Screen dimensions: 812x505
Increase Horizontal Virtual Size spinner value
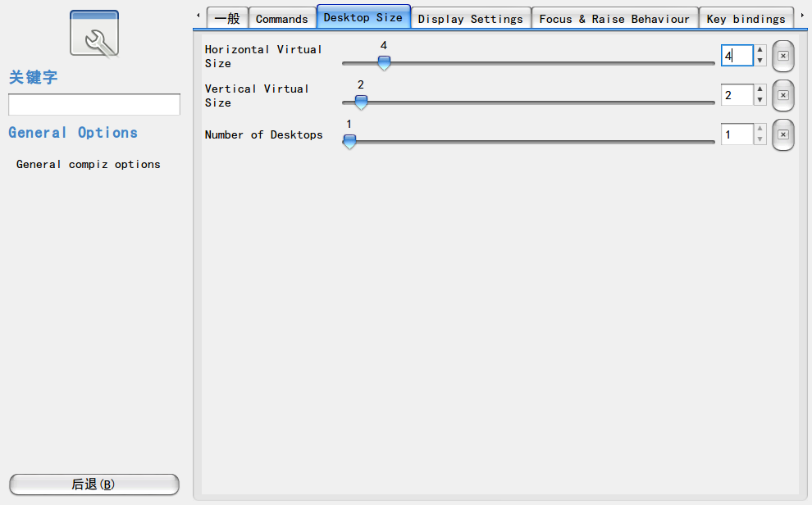coord(760,50)
